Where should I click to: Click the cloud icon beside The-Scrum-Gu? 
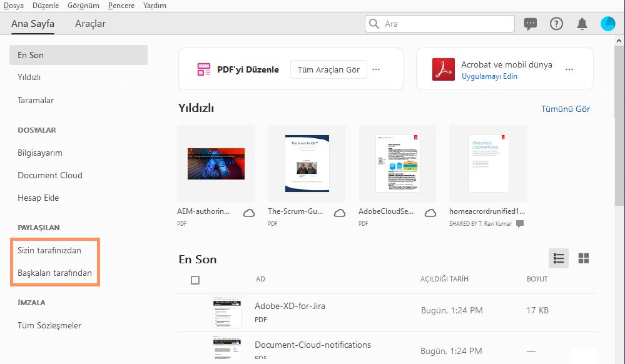[x=340, y=213]
